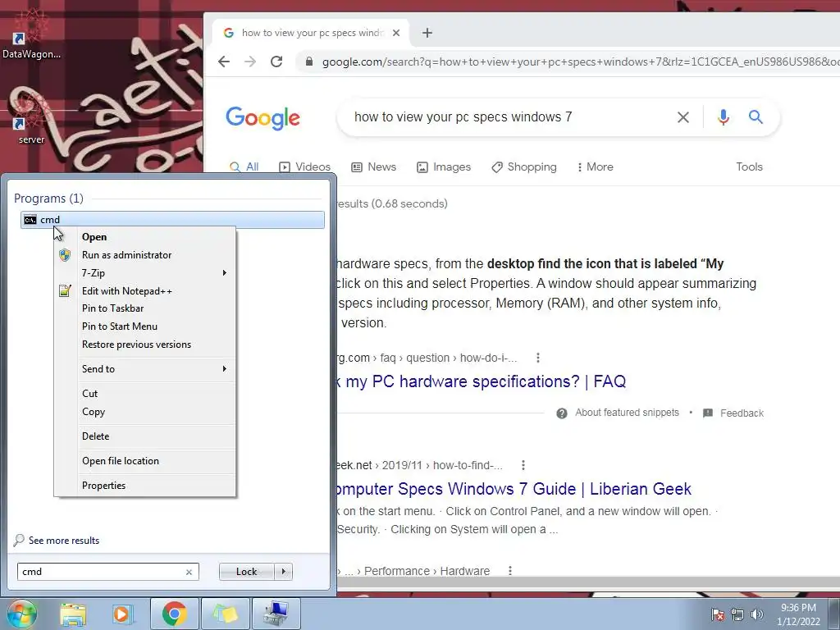The width and height of the screenshot is (840, 630).
Task: Click the Chrome address bar URL
Action: pos(580,62)
